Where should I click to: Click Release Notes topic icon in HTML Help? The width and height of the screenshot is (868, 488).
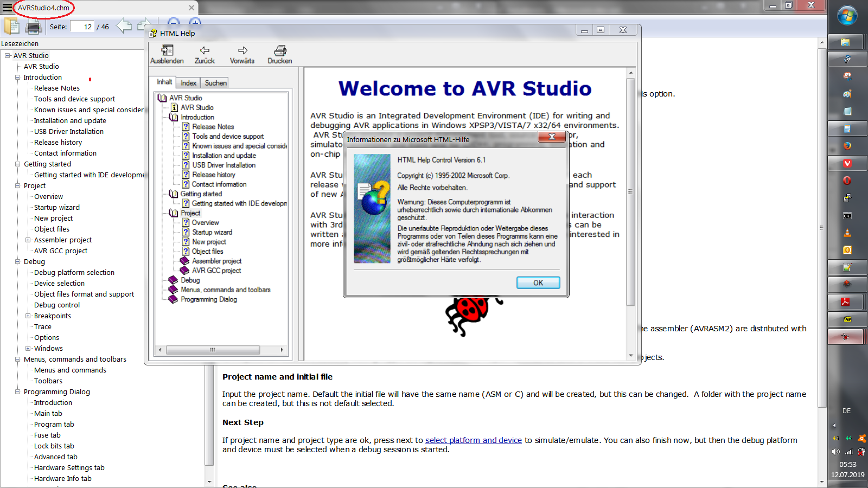click(x=186, y=127)
